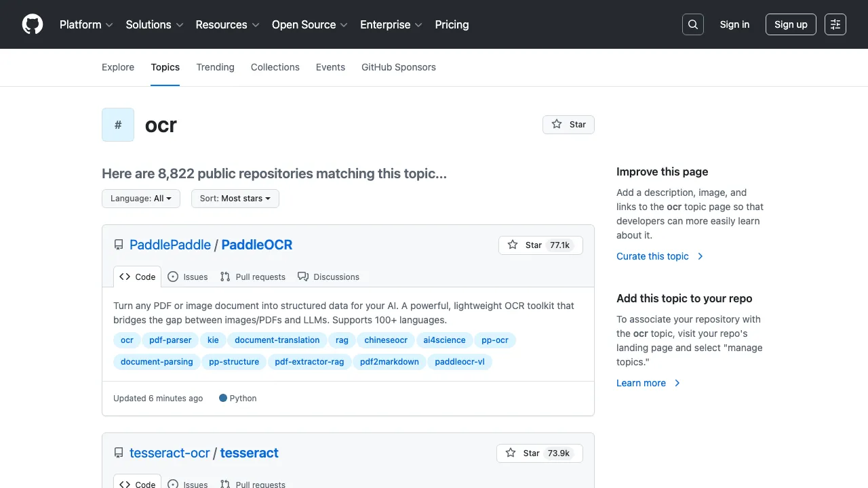868x488 pixels.
Task: Select the pdf-extractor-rag topic tag
Action: 309,362
